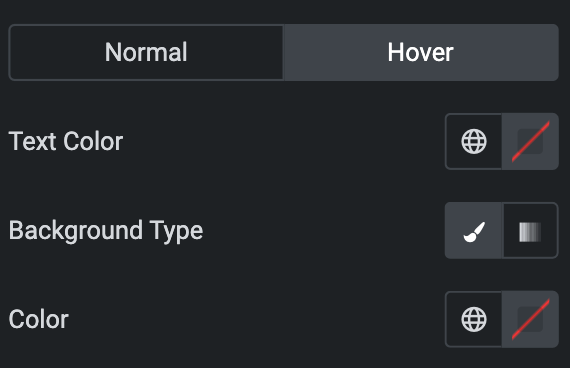This screenshot has height=368, width=570.
Task: Click the Color label text
Action: (39, 319)
